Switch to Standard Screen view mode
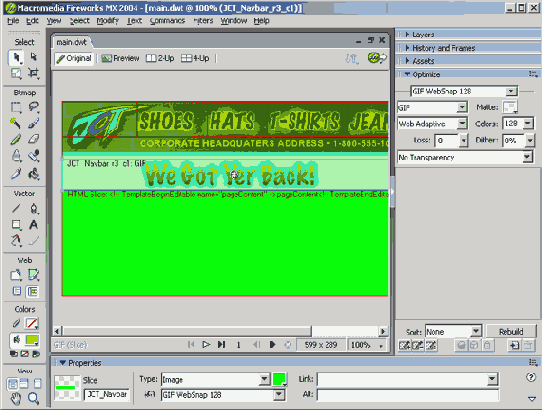The image size is (542, 410). click(12, 384)
